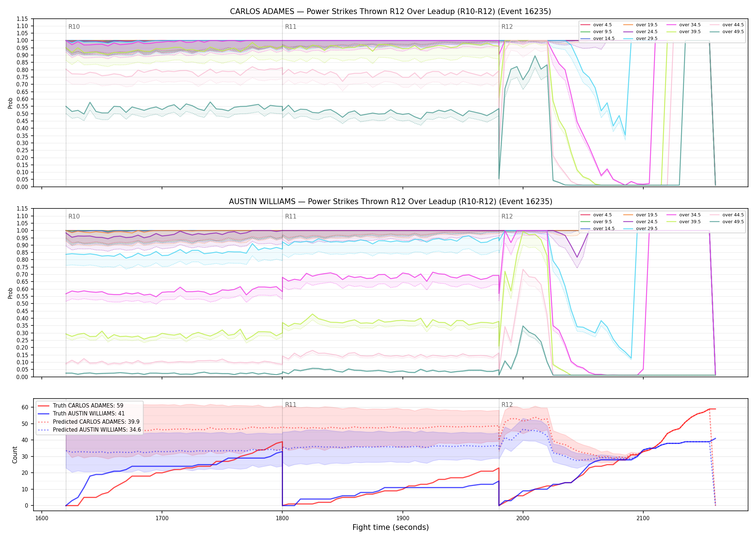Click the 'Prob' y-axis label of Carlos Adames chart

(10, 103)
